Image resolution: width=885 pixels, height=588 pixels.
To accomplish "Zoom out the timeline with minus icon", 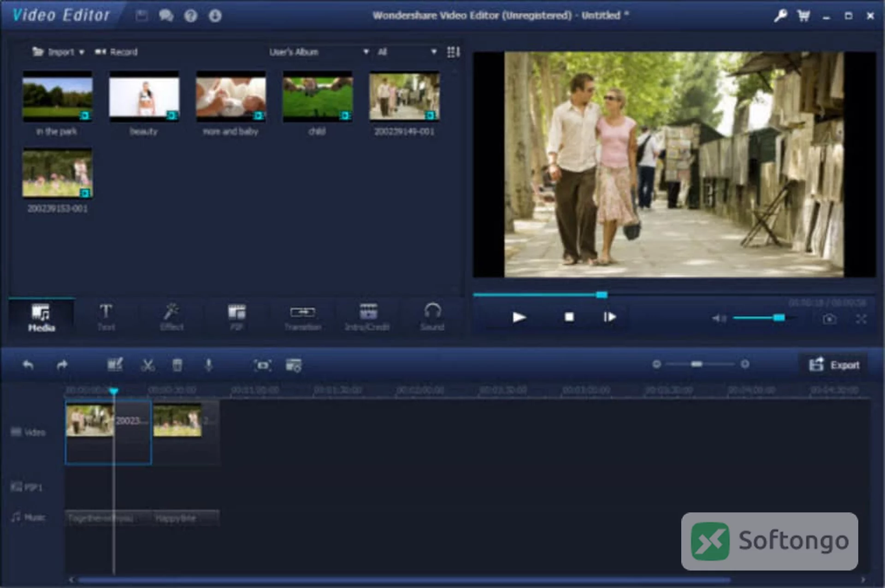I will coord(657,364).
